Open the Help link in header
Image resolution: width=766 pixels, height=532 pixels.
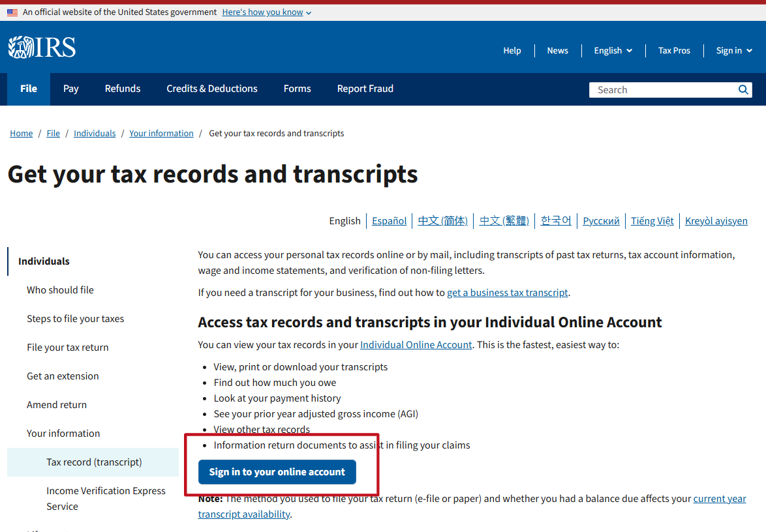pyautogui.click(x=512, y=50)
